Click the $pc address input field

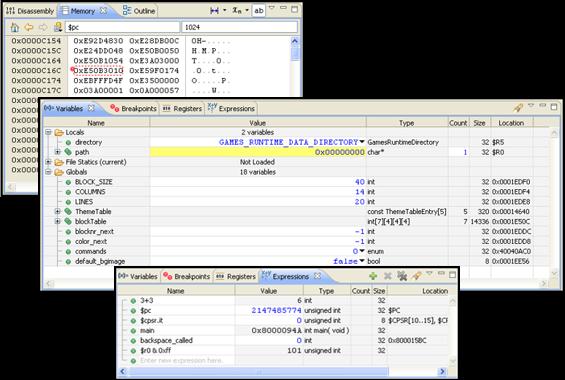coord(122,27)
